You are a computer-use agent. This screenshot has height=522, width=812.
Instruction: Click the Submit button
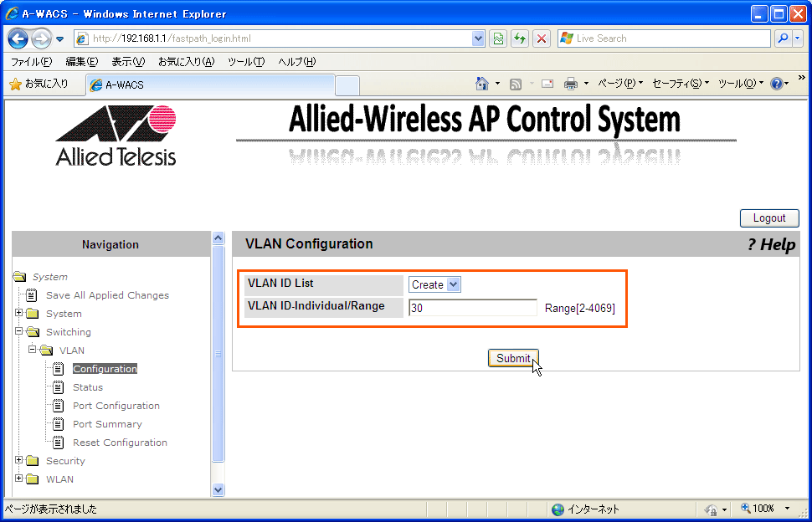513,358
